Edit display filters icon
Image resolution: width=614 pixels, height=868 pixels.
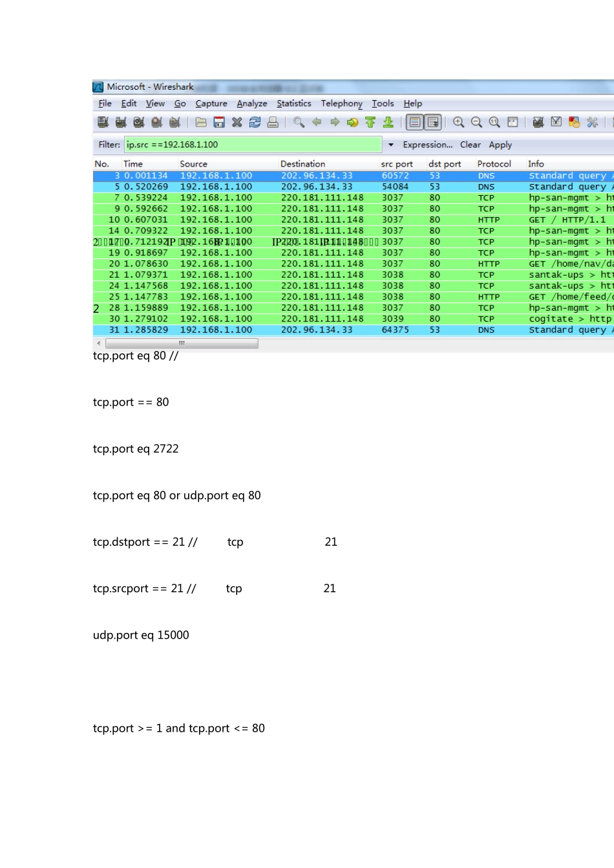(556, 122)
